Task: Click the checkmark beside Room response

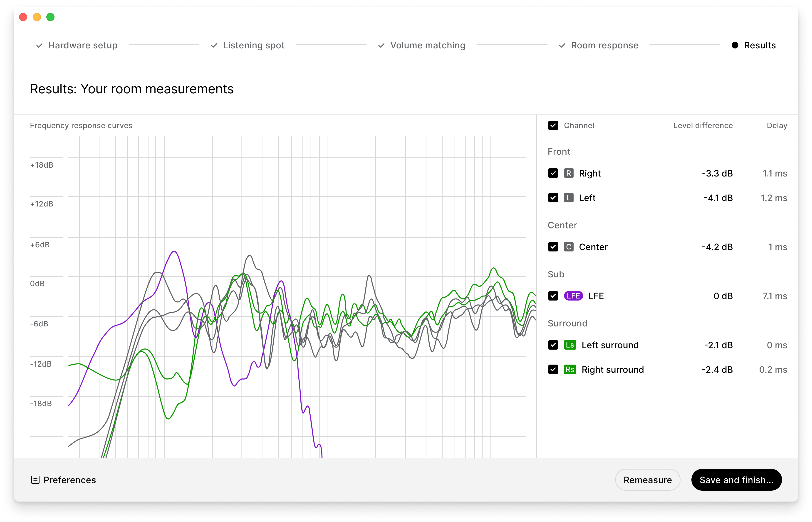Action: [x=562, y=45]
